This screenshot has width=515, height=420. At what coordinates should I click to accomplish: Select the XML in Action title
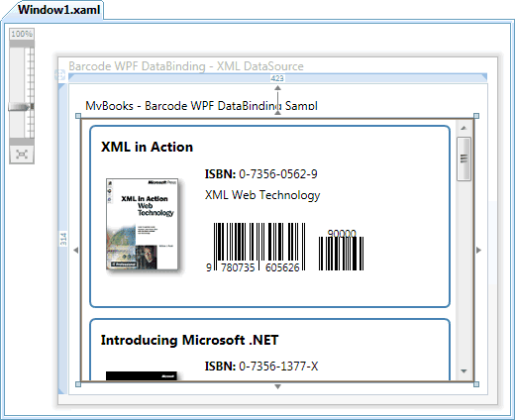[147, 147]
